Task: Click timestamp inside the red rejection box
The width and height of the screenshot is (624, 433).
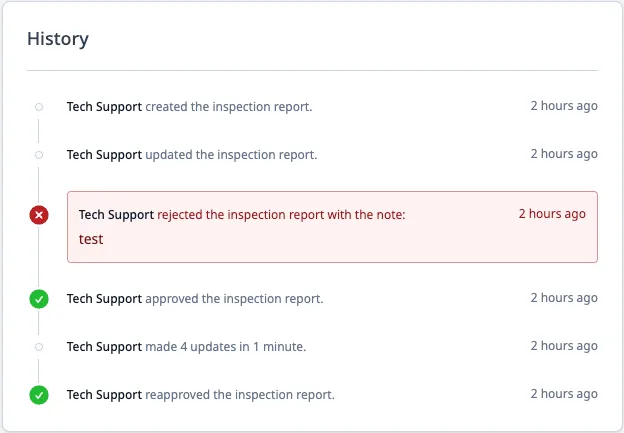Action: [552, 214]
